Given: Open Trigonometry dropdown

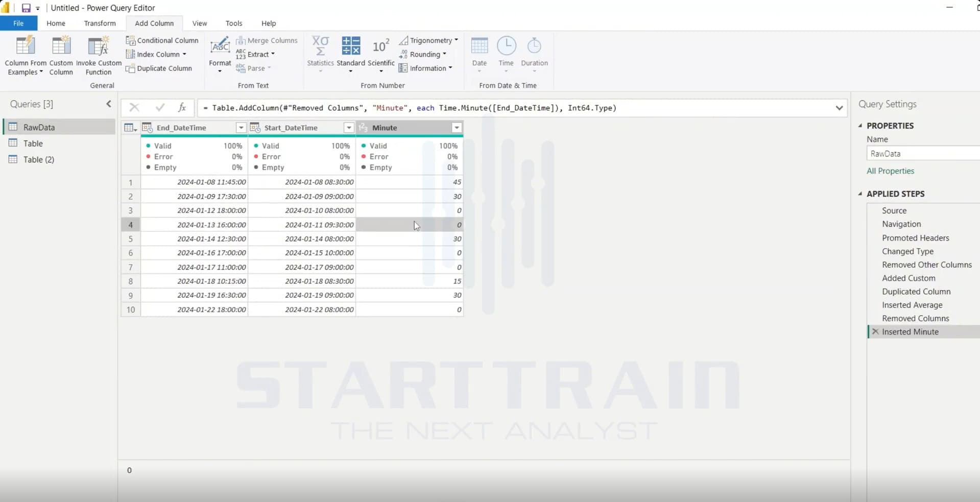Looking at the screenshot, I should [428, 40].
